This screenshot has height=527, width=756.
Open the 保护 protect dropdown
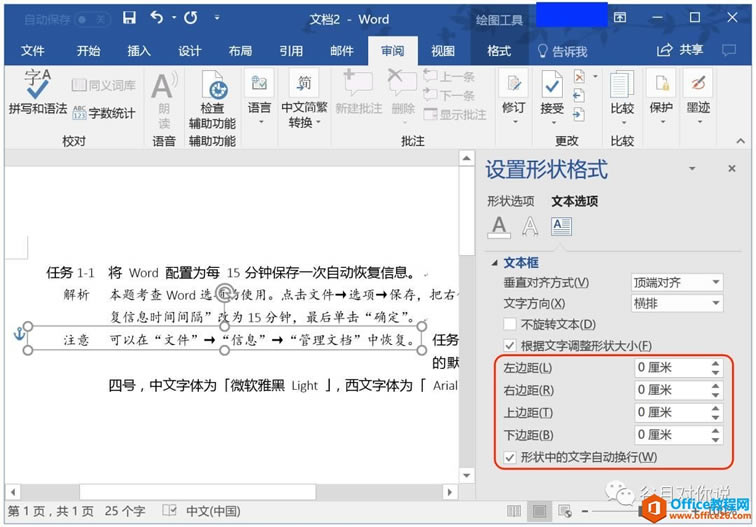[661, 98]
